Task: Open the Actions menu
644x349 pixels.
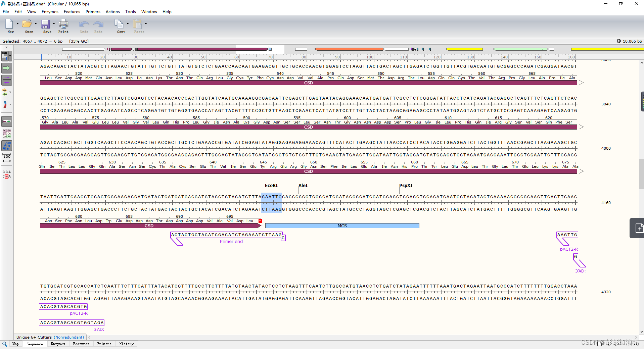Action: click(112, 11)
